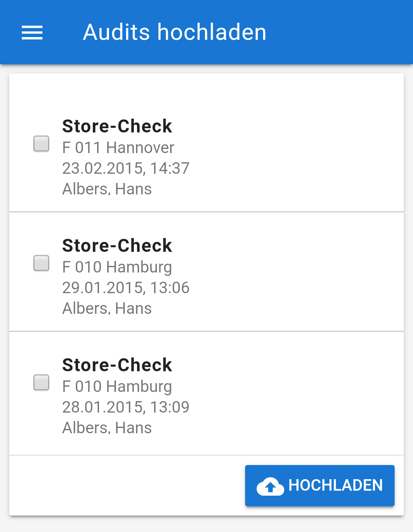Open the first Store-Check entry title

117,126
